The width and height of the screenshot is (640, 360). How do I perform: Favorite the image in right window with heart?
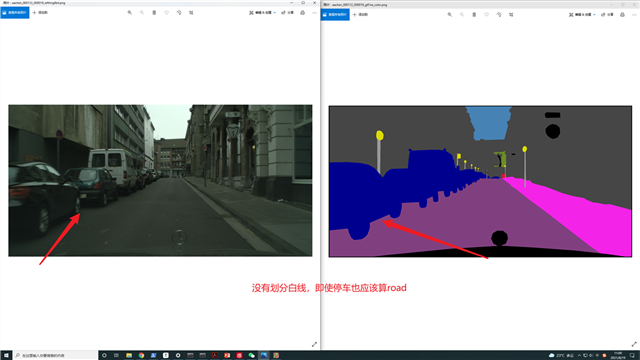click(486, 14)
